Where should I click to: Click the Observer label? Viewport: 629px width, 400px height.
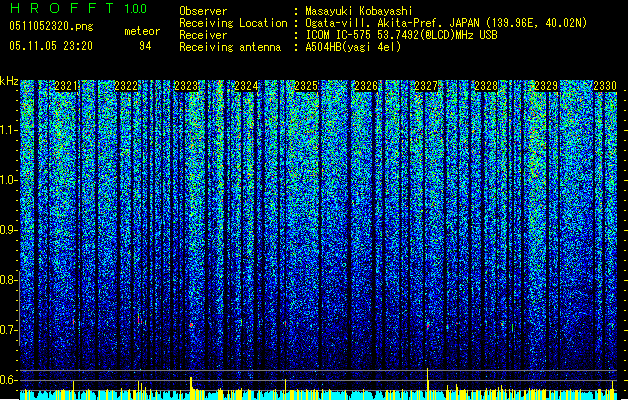[x=203, y=11]
